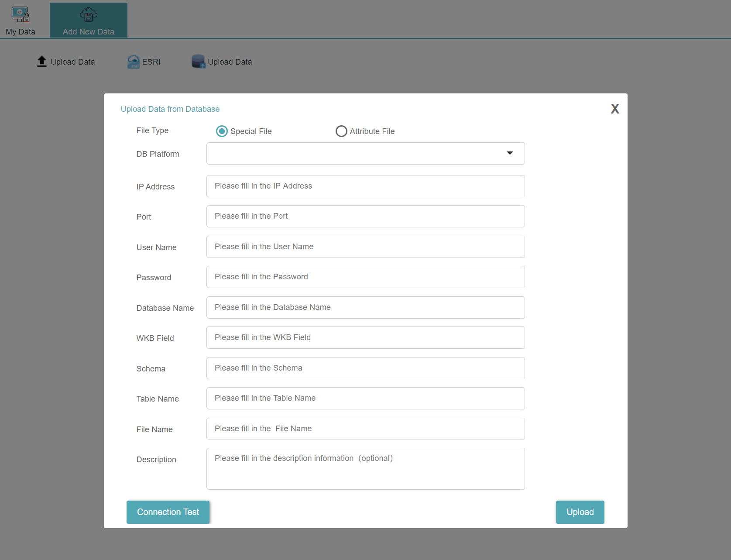The height and width of the screenshot is (560, 731).
Task: Click the My Data monitor icon
Action: [20, 14]
